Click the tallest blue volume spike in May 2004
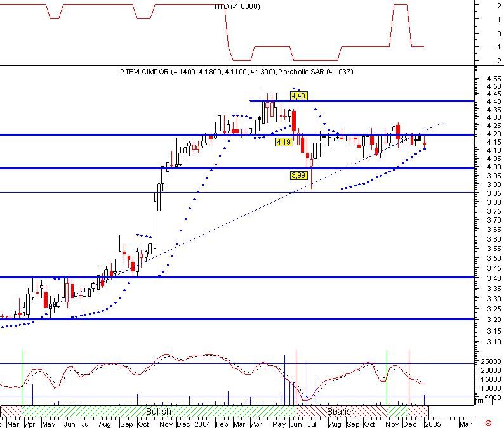 click(x=284, y=380)
